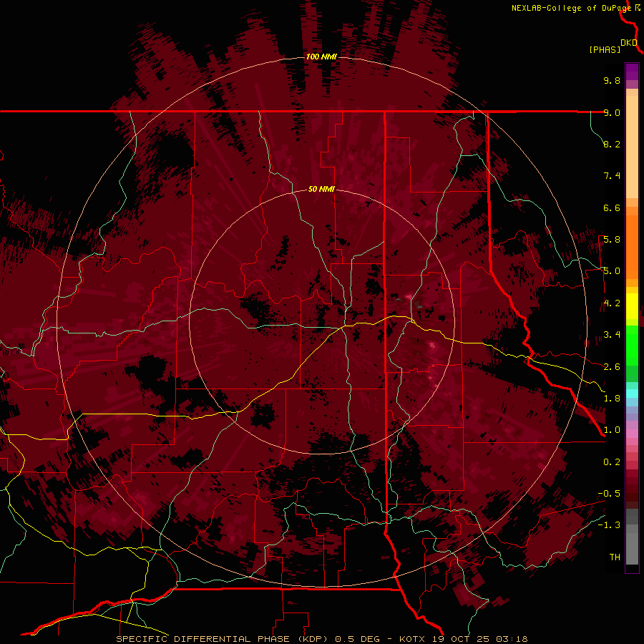Screen dimensions: 644x644
Task: Click the (KDP) product code in the caption
Action: pyautogui.click(x=313, y=639)
